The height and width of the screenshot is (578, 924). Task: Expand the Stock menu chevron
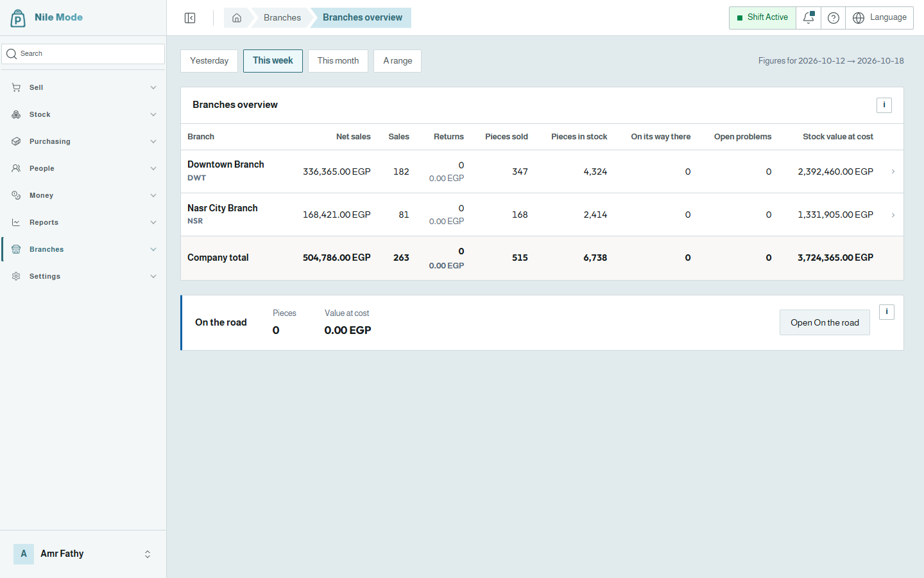(153, 114)
